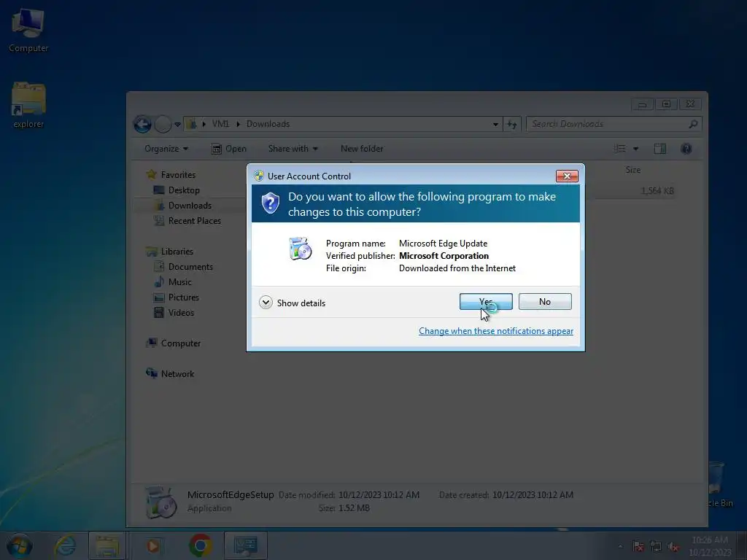This screenshot has height=560, width=747.
Task: Click the MicrosoftEdgeSetup icon in details pane
Action: point(160,502)
